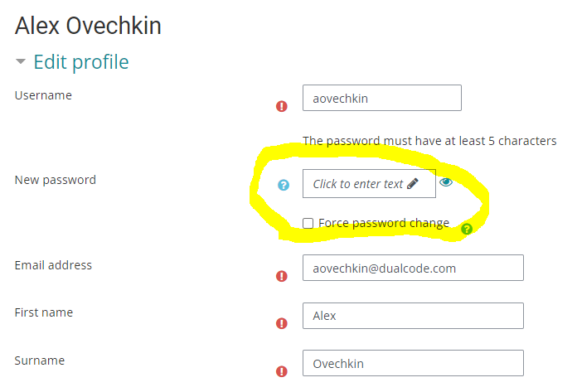Click the required icon beside Surname
The height and width of the screenshot is (392, 577).
282,371
